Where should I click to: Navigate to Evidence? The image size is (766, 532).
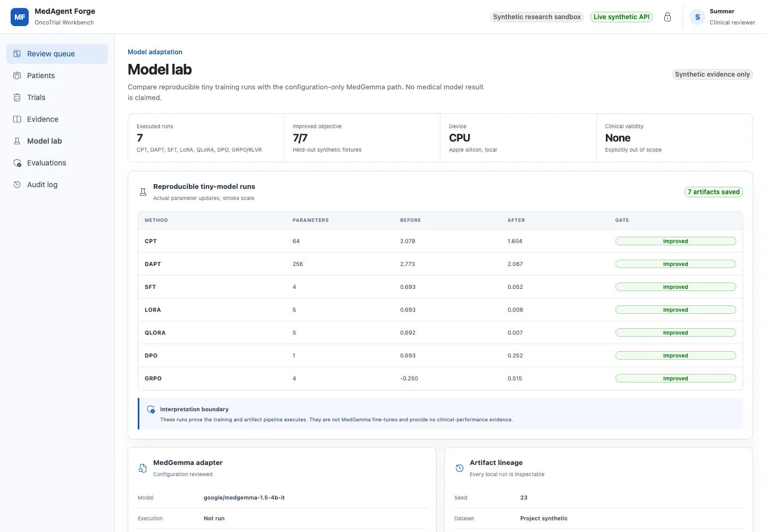coord(57,119)
